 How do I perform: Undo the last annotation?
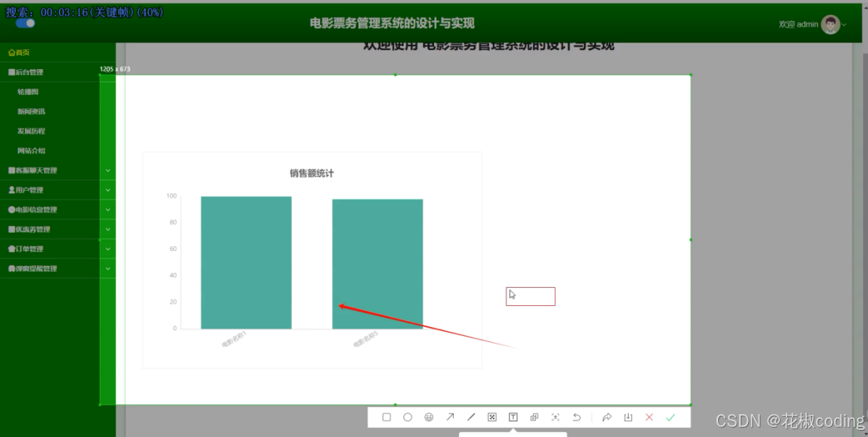[576, 417]
